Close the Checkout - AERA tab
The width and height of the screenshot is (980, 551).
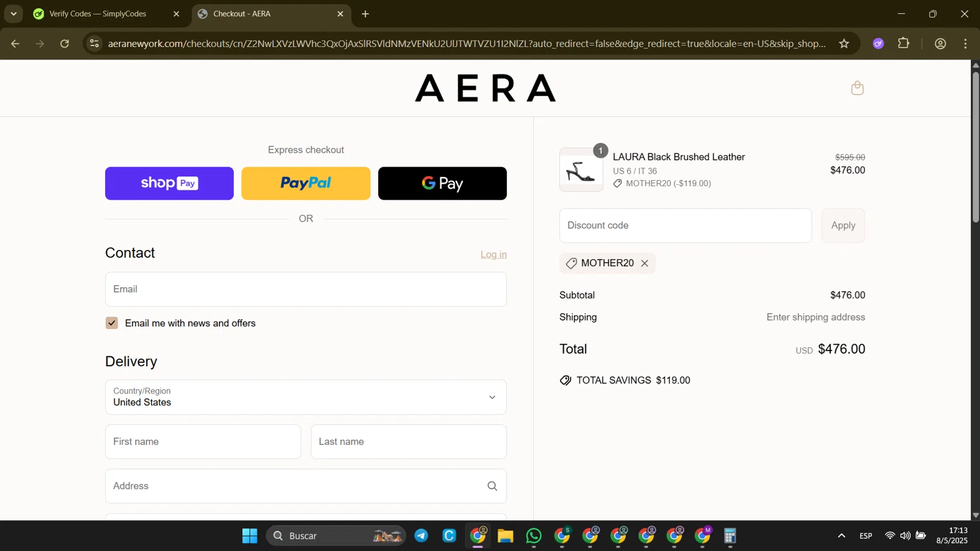[340, 14]
